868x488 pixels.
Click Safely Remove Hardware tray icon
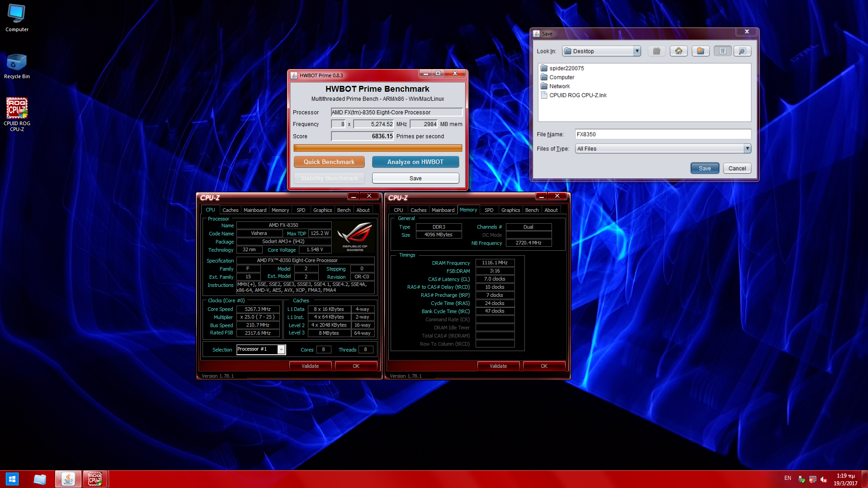[x=802, y=479]
